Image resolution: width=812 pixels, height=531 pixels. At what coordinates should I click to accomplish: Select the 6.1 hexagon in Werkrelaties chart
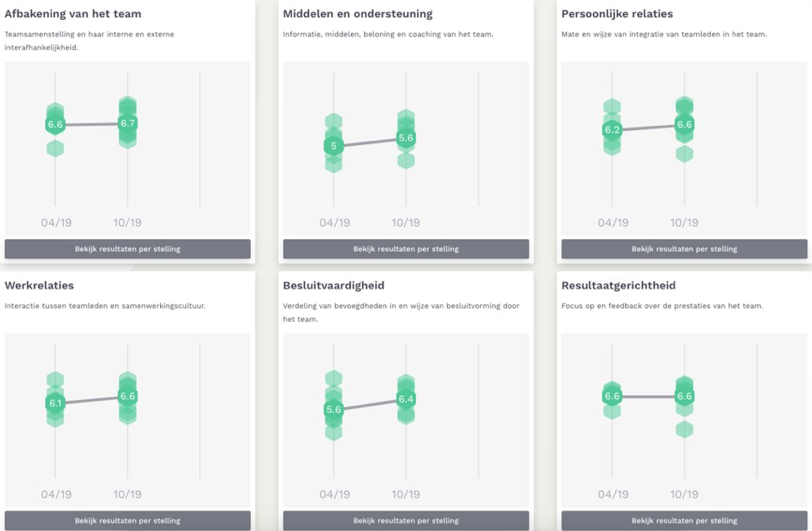[55, 403]
